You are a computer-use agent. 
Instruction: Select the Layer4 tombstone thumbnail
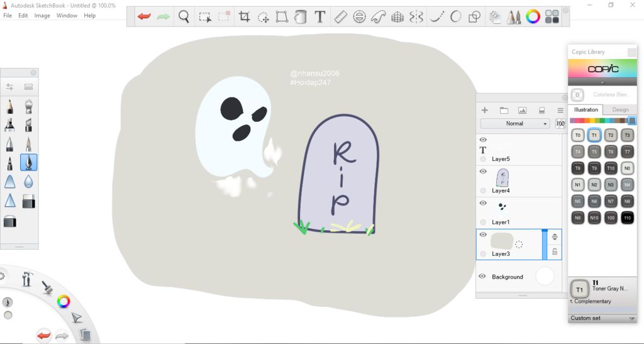point(502,178)
